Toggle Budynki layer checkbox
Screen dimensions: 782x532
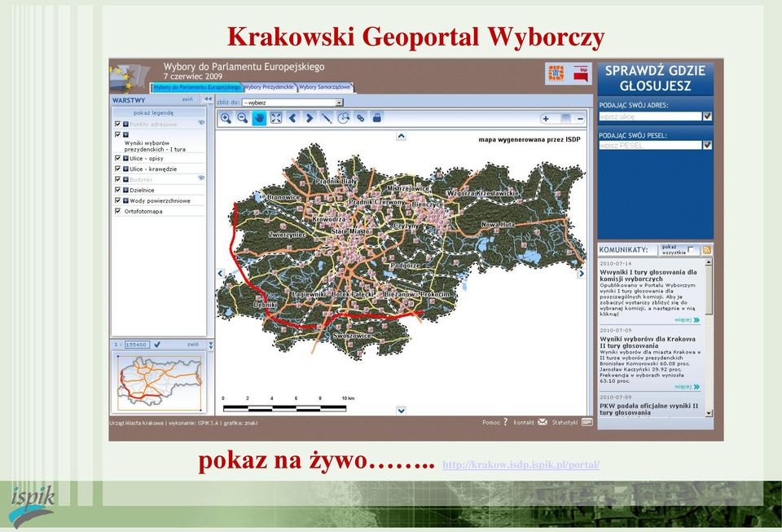pyautogui.click(x=117, y=179)
